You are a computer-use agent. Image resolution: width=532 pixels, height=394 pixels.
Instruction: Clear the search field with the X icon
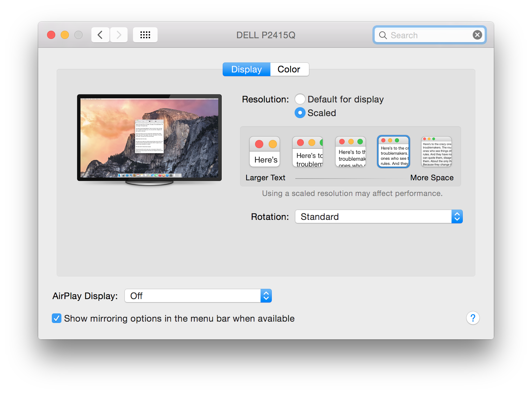(x=477, y=35)
